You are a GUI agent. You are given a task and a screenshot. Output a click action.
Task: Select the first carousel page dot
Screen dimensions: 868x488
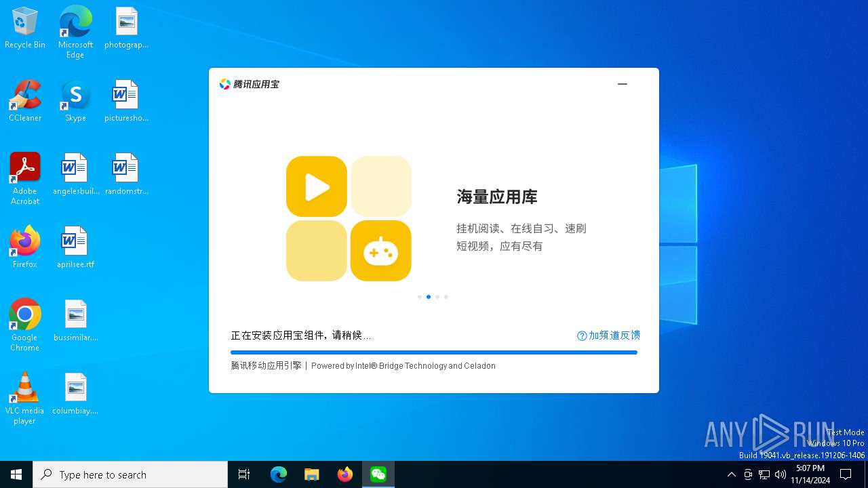[420, 297]
